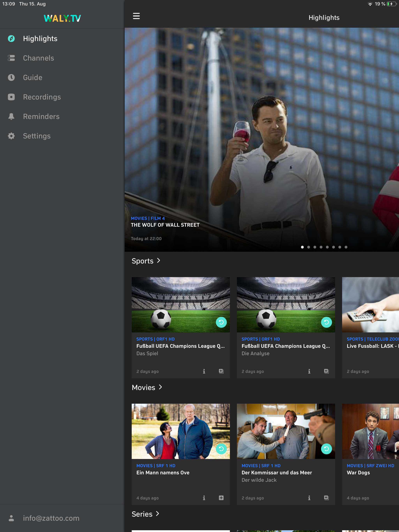
Task: Replay icon on Die Analyse sports card
Action: tap(326, 322)
